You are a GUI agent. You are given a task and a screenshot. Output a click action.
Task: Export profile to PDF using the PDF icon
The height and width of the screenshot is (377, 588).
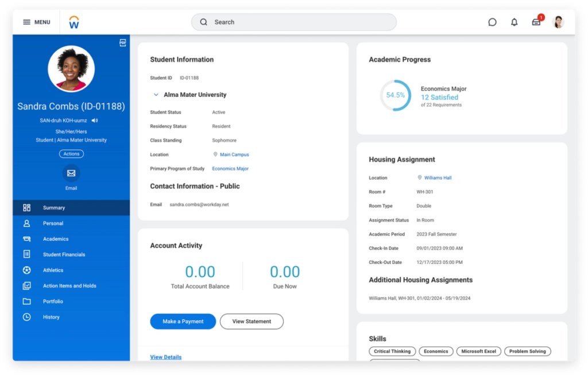tap(122, 42)
